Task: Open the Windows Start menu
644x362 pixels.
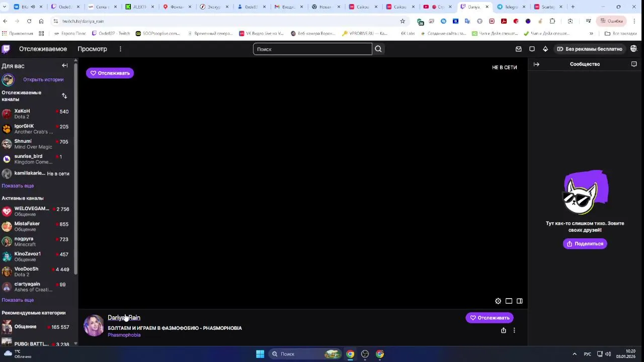Action: coord(260,354)
